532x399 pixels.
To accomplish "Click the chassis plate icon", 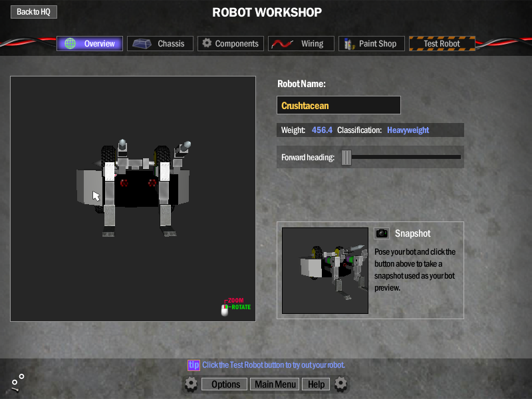I will (x=140, y=44).
